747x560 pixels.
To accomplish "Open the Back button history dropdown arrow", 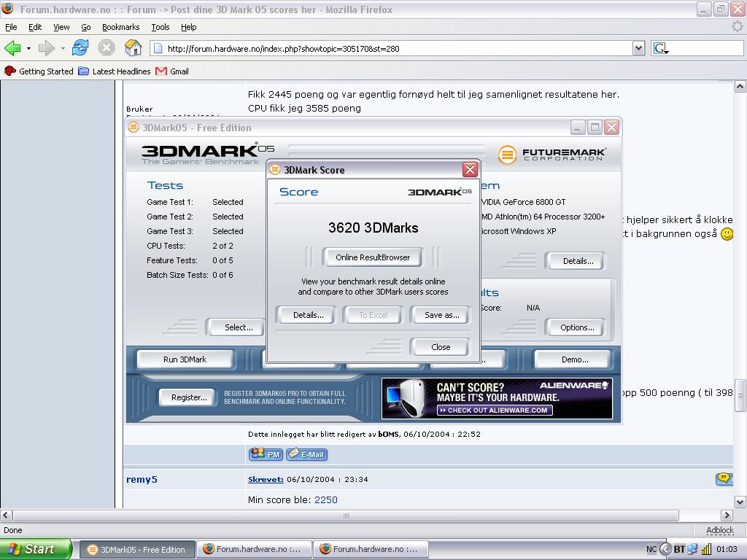I will pos(28,49).
